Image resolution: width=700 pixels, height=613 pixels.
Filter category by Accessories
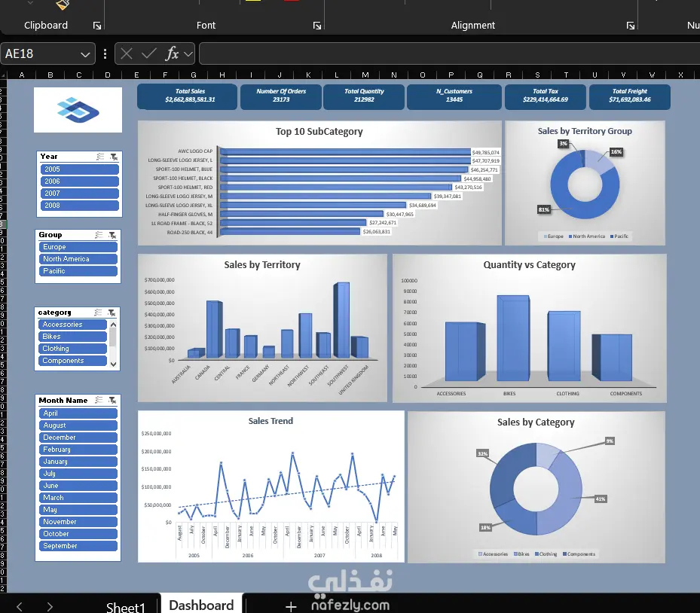pos(73,325)
